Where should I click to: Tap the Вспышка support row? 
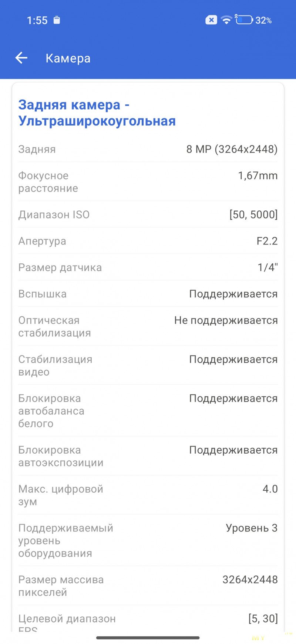(x=148, y=294)
